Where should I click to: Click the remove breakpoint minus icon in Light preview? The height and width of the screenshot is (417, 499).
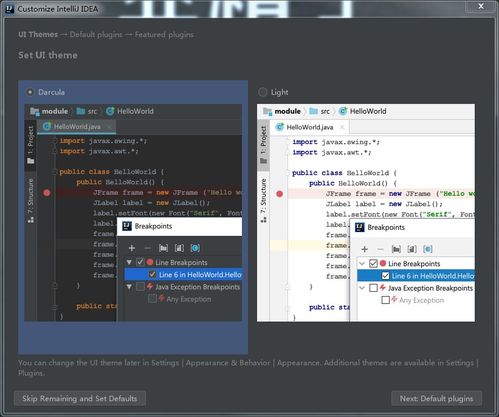coord(380,249)
